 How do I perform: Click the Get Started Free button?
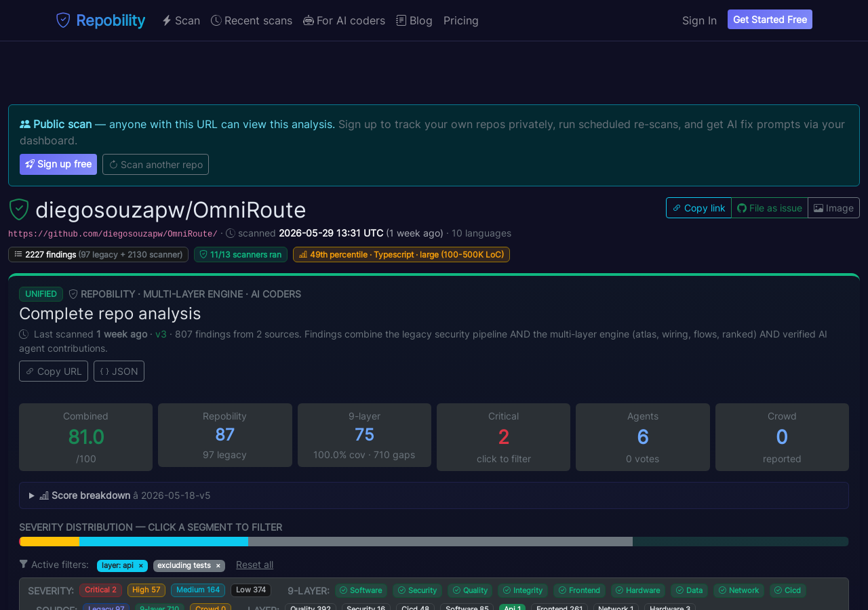(x=770, y=20)
